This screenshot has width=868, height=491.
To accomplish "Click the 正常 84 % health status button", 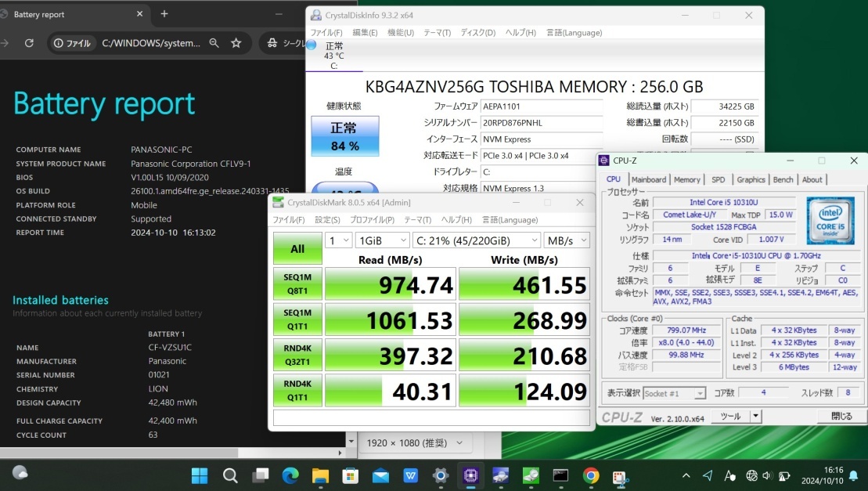I will tap(345, 136).
